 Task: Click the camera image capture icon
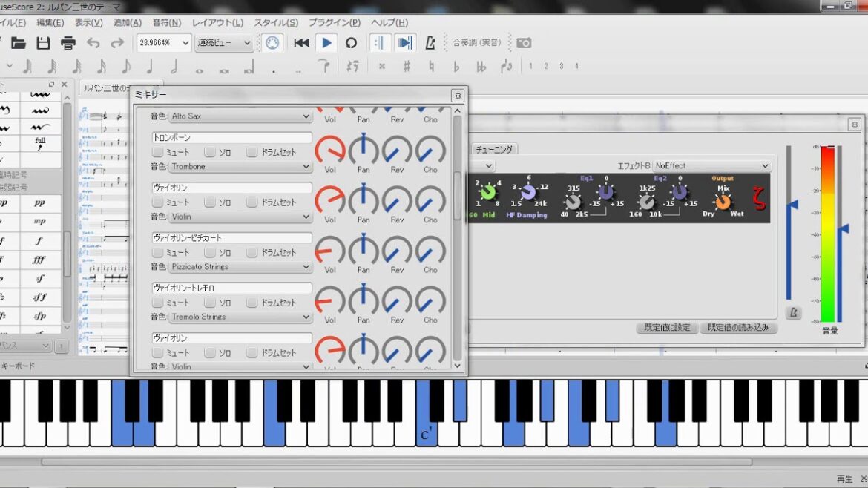pyautogui.click(x=524, y=43)
